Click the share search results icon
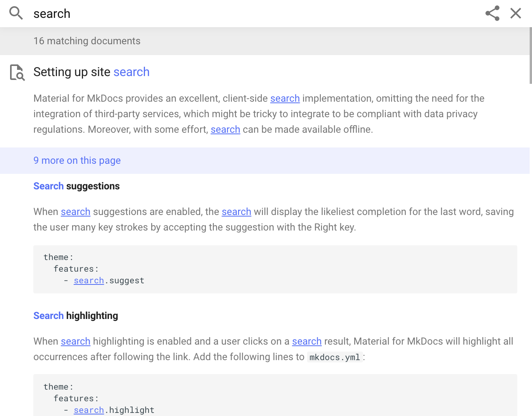Screen dimensions: 532x416 point(492,13)
